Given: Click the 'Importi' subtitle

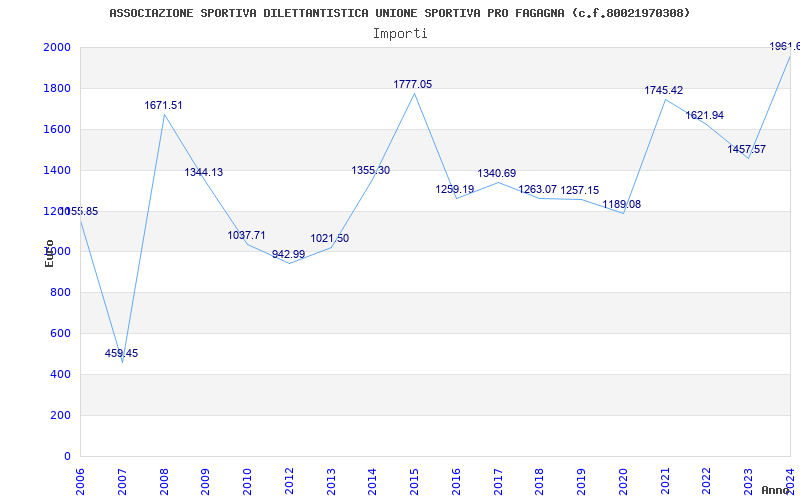Looking at the screenshot, I should pyautogui.click(x=400, y=34).
